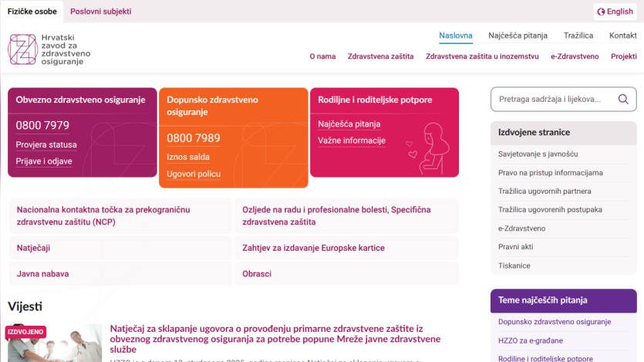
Task: Open Tražilica menu item
Action: [578, 36]
